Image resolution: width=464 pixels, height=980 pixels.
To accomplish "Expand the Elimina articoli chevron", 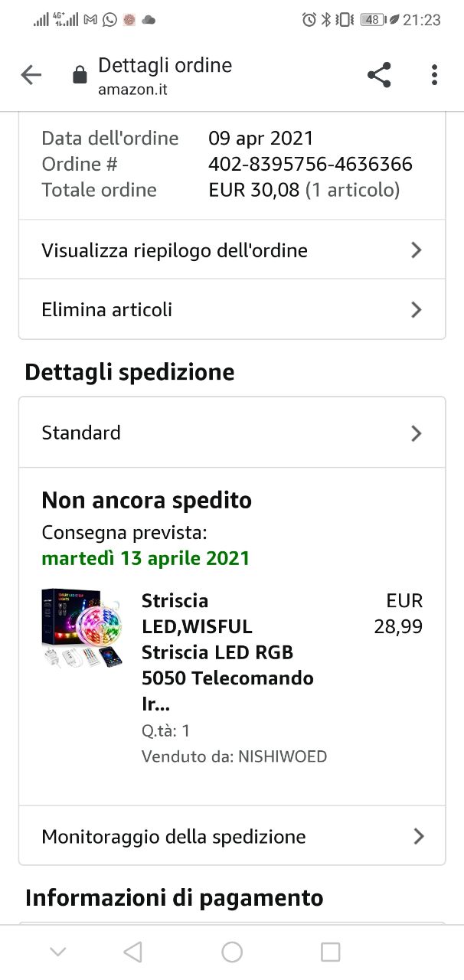I will coord(416,309).
